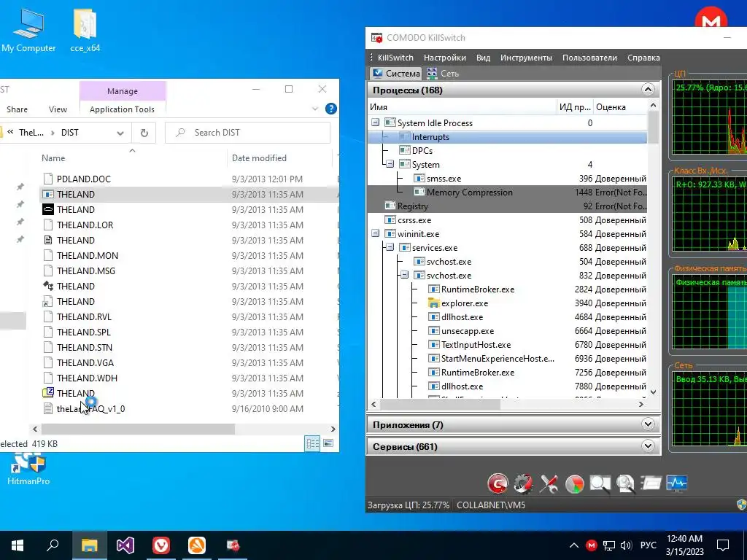Click the Explorer horizontal scrollbar thumb

pos(138,429)
